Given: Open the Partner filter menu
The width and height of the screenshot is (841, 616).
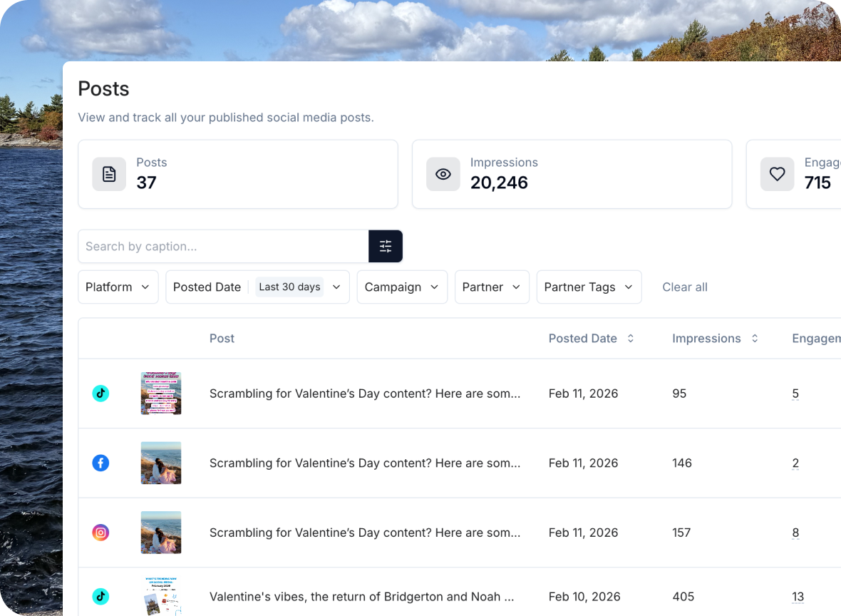Looking at the screenshot, I should (x=492, y=287).
